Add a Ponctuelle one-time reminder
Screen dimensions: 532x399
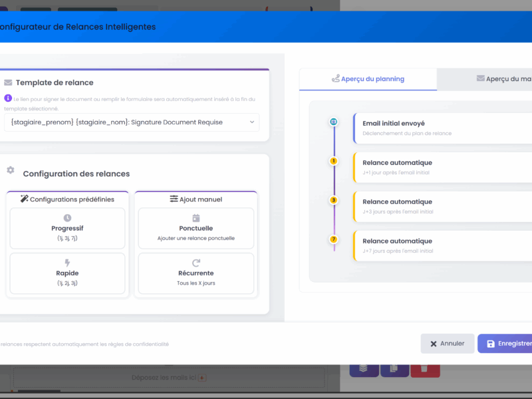[196, 228]
